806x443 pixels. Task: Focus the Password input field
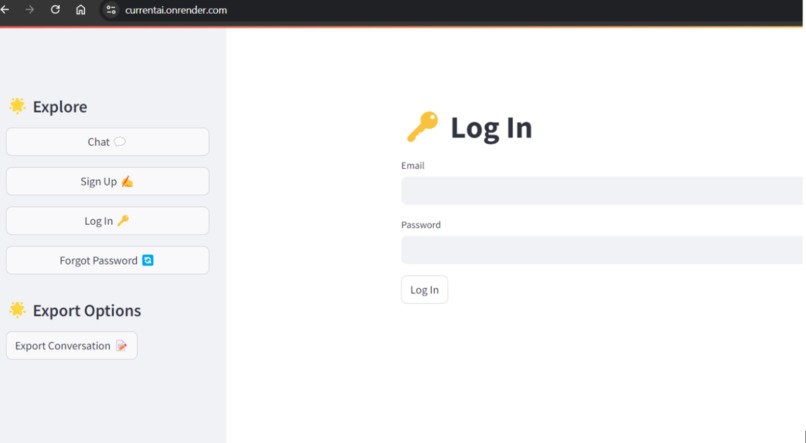click(x=602, y=250)
